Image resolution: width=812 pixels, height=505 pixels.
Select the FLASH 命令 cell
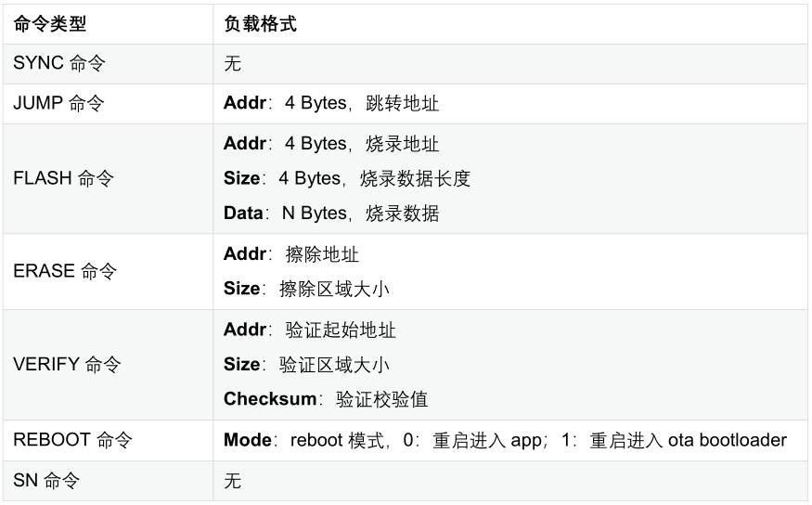tap(108, 178)
